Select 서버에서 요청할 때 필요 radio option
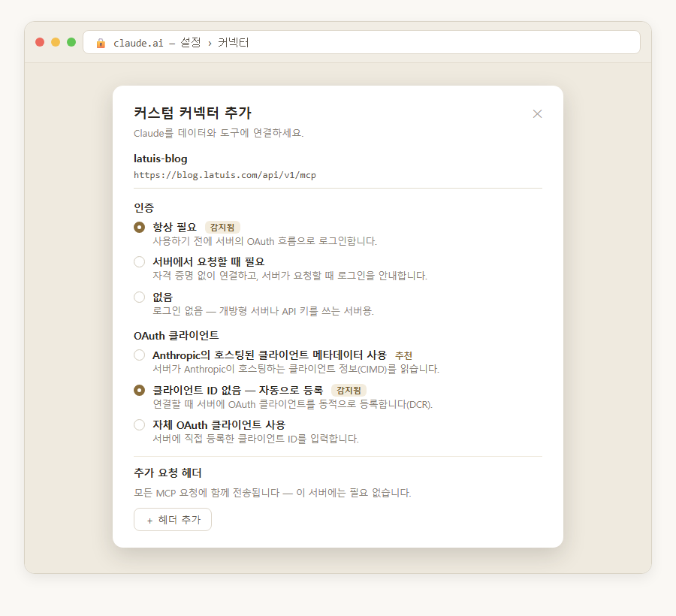Viewport: 676px width, 616px height. coord(139,261)
